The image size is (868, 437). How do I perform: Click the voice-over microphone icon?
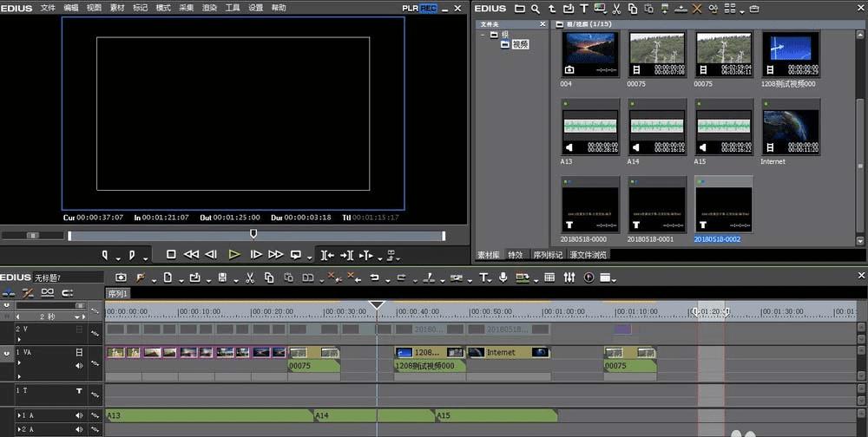point(503,277)
